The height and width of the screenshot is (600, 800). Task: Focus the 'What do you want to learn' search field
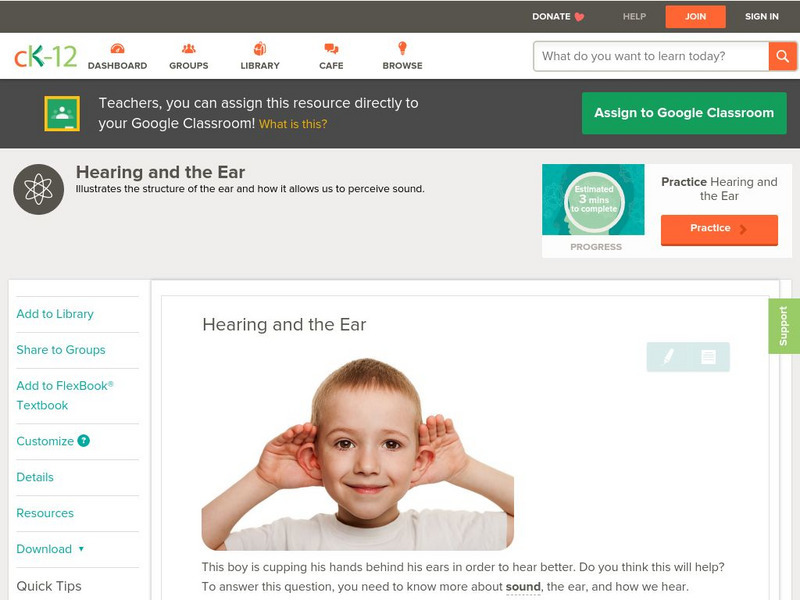click(651, 56)
